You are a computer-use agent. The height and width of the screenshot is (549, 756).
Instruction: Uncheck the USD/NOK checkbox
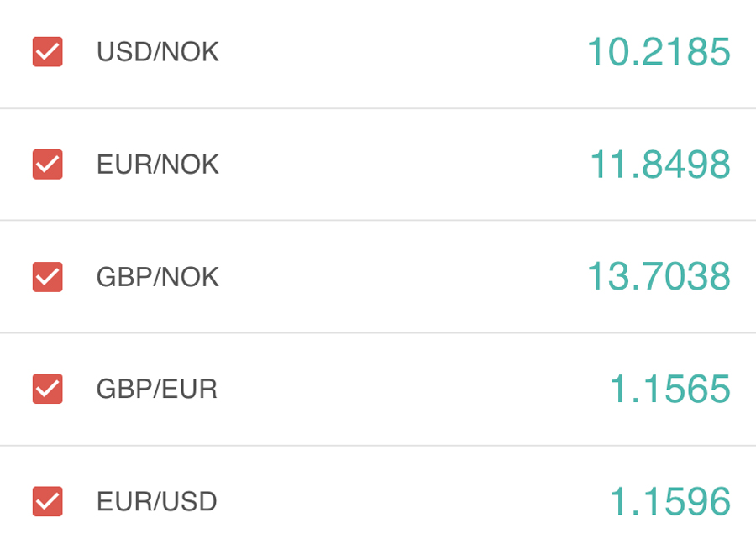point(48,52)
